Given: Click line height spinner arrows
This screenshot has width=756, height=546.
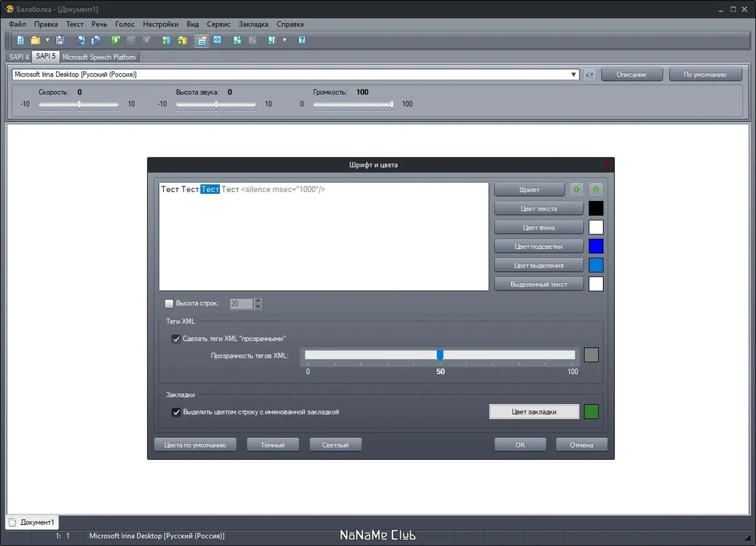Looking at the screenshot, I should coord(258,304).
